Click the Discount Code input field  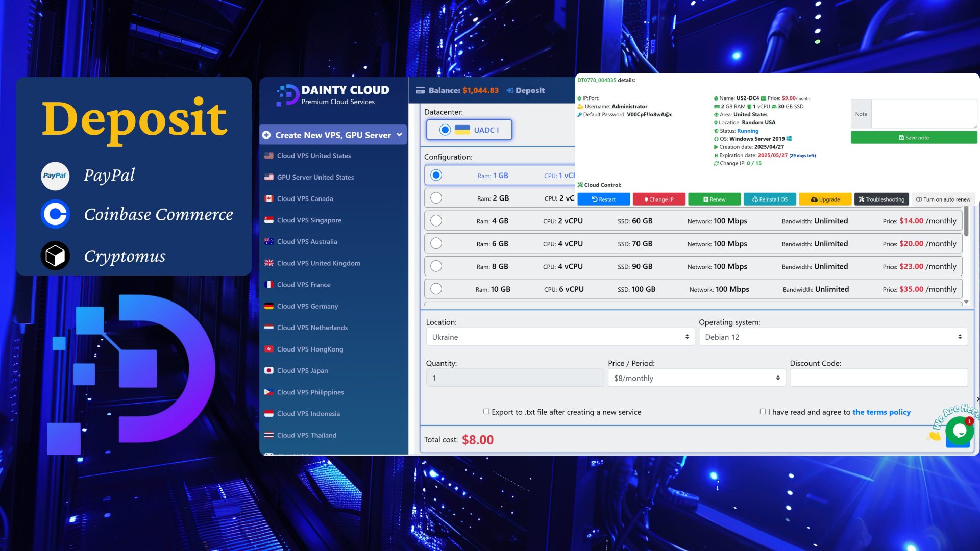[878, 378]
